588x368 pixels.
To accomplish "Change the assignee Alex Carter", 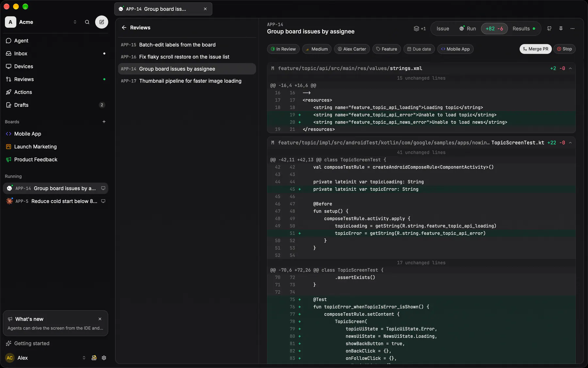I will coord(352,49).
